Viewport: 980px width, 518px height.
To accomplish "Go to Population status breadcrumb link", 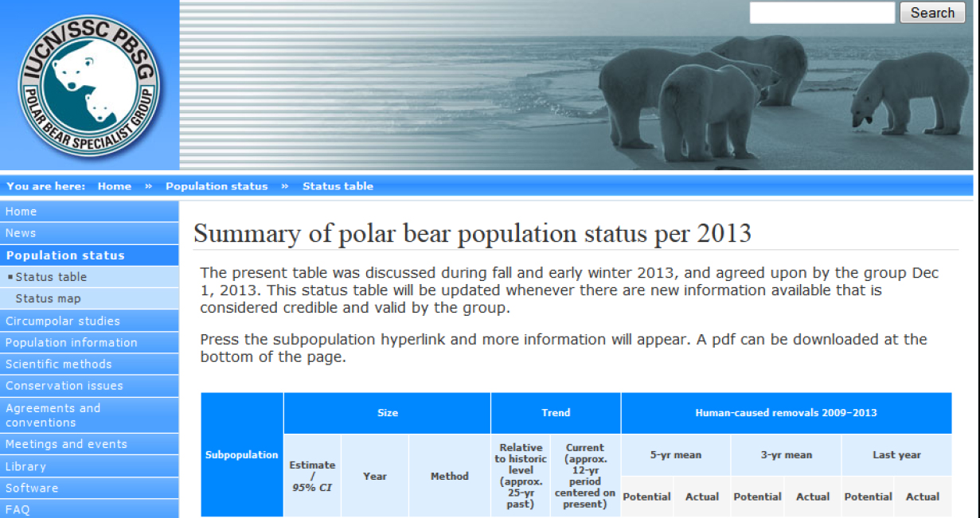I will 217,186.
